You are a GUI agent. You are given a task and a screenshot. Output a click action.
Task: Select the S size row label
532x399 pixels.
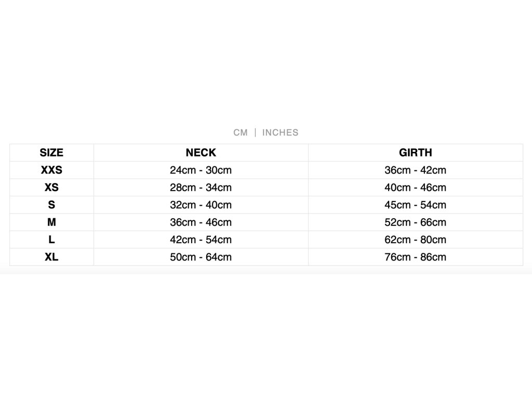51,205
